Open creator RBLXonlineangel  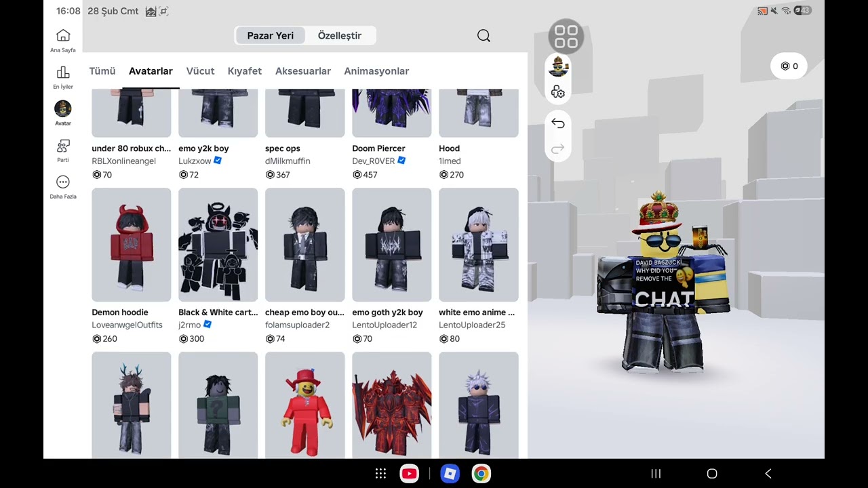[x=124, y=161]
